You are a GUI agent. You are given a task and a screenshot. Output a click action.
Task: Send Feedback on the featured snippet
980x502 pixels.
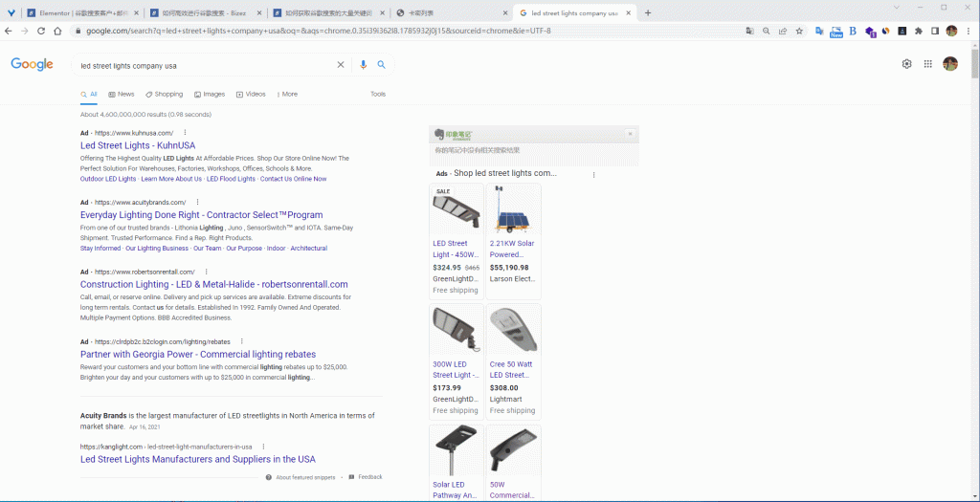tap(366, 477)
